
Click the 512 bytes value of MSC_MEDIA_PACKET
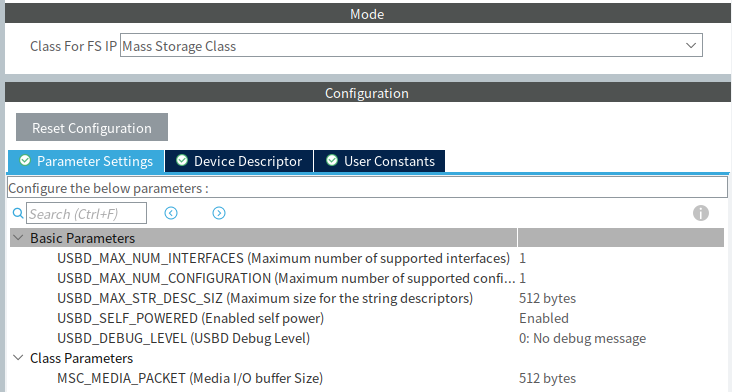(x=548, y=378)
